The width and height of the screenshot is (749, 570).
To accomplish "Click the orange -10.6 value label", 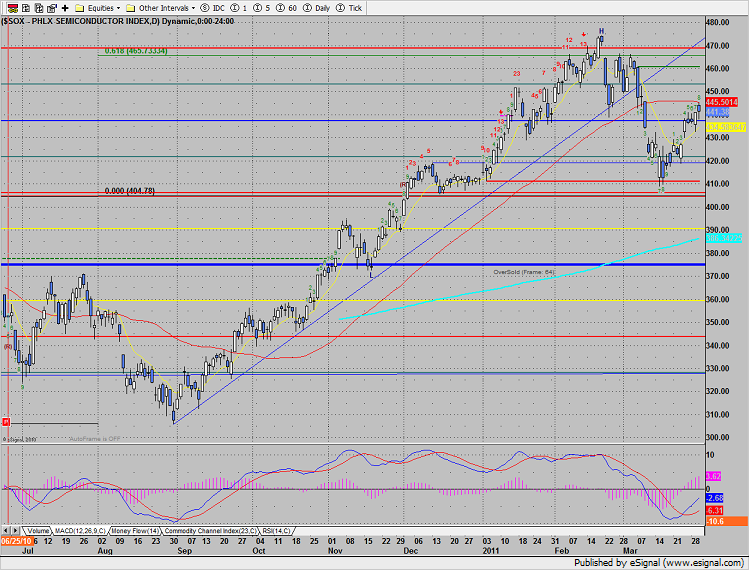I will point(726,521).
